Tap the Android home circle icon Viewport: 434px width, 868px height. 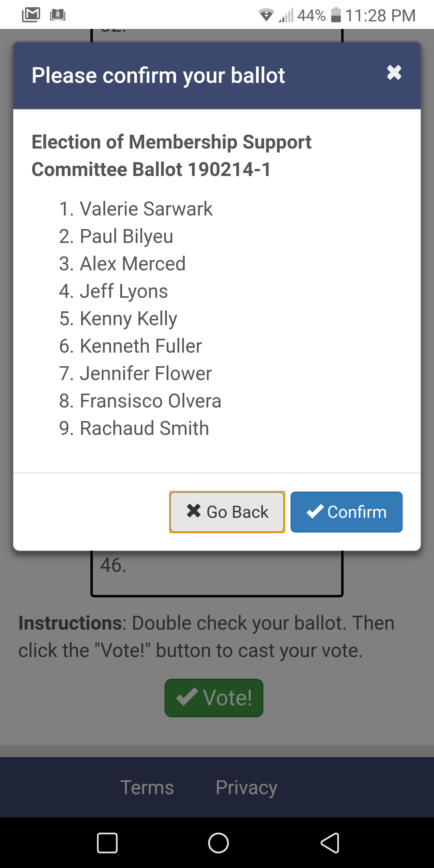click(x=218, y=843)
